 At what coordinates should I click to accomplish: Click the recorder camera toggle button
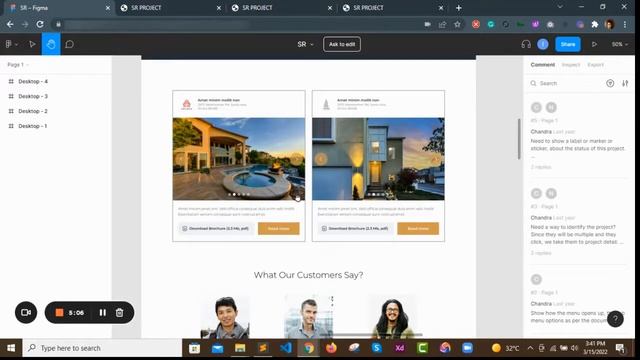coord(26,313)
